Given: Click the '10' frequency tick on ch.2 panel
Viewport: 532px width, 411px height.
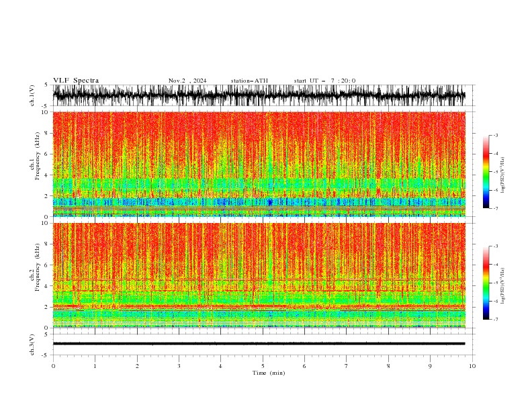Looking at the screenshot, I should (x=45, y=223).
